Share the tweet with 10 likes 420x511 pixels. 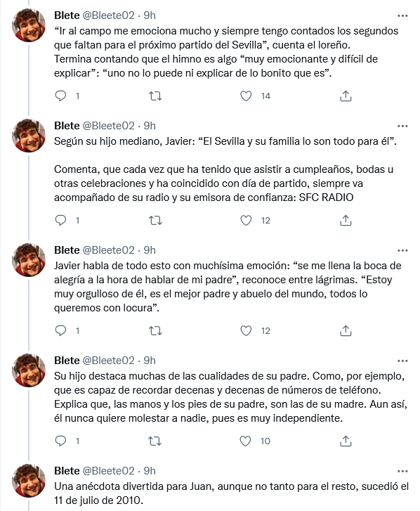(x=346, y=441)
